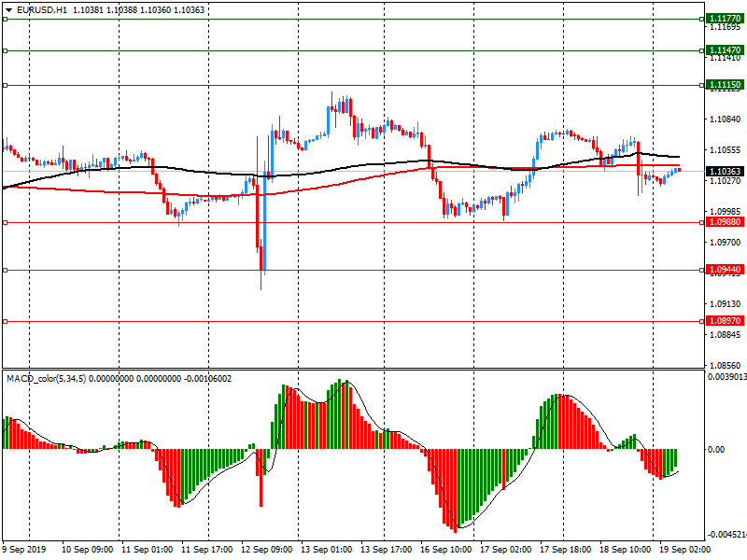Viewport: 747px width, 560px height.
Task: Open the EURUSD,H1 chart dropdown arrow
Action: pyautogui.click(x=9, y=10)
